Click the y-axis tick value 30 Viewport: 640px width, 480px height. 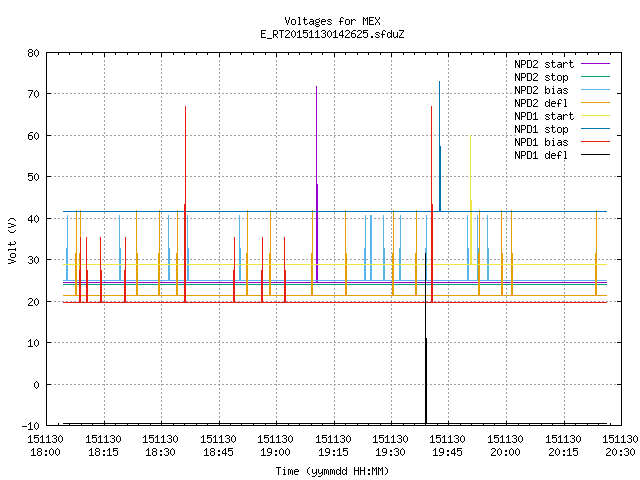pos(33,260)
